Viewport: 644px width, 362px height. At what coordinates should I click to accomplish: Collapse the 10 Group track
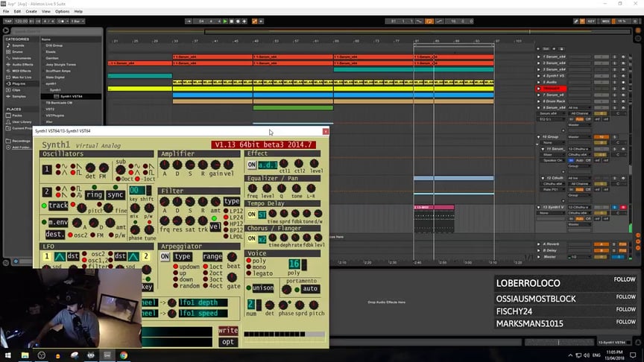tap(538, 136)
